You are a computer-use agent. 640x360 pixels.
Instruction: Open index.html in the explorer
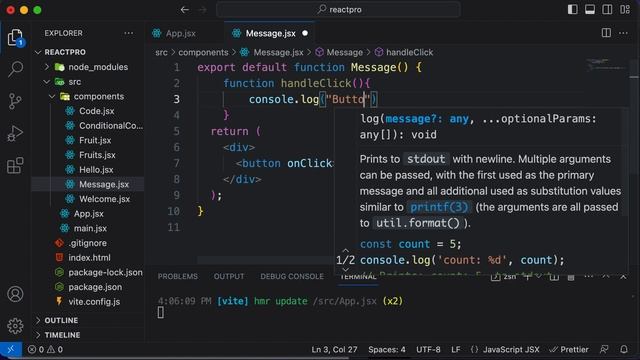[89, 258]
